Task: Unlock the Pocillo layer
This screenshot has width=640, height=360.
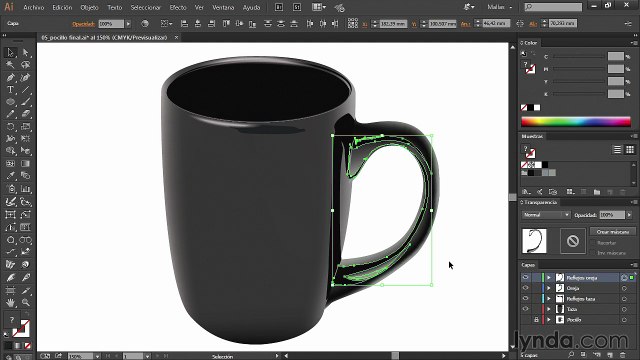Action: 536,320
